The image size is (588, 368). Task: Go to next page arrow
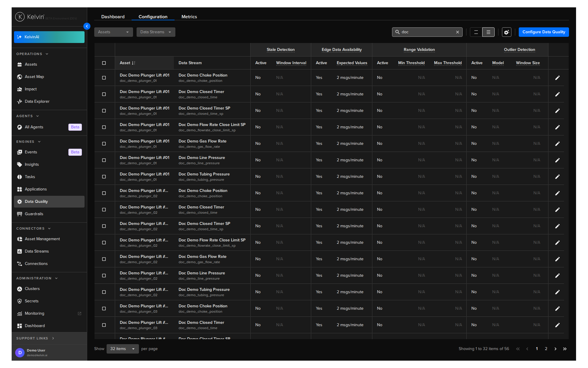click(555, 349)
